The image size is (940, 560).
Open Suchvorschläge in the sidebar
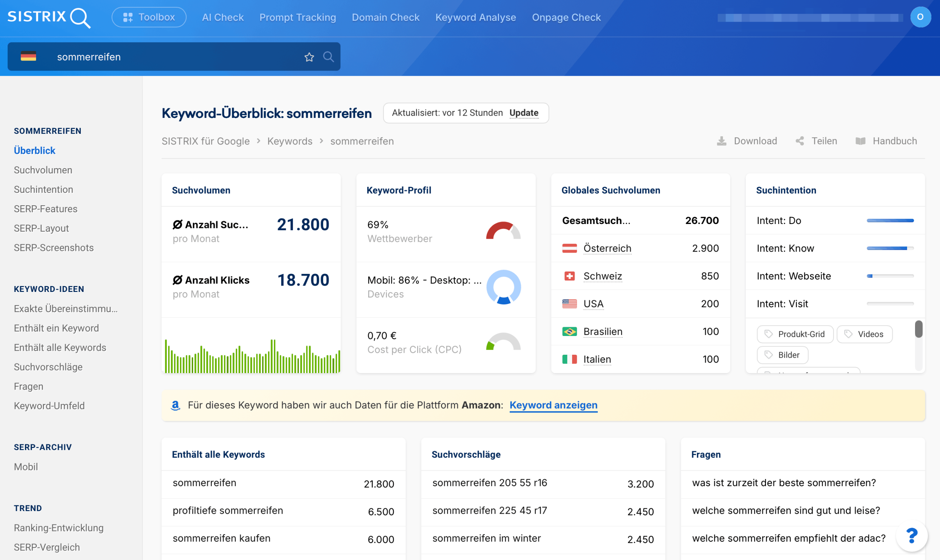(x=48, y=367)
